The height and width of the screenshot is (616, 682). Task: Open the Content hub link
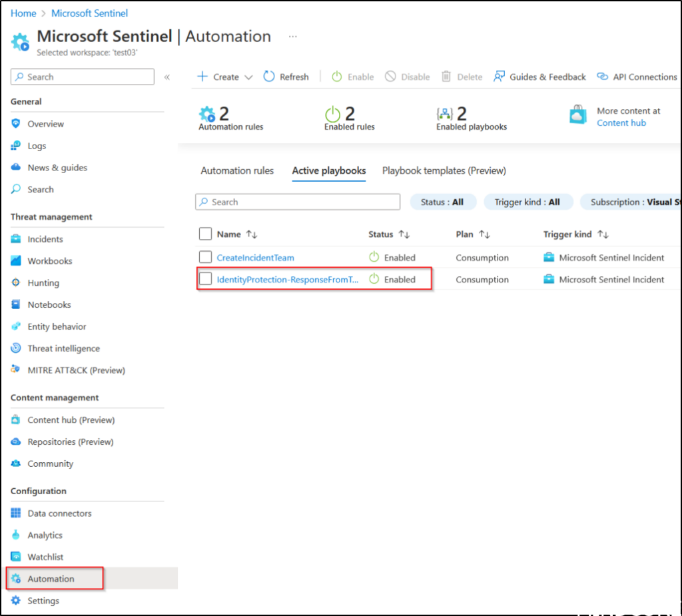(x=621, y=123)
